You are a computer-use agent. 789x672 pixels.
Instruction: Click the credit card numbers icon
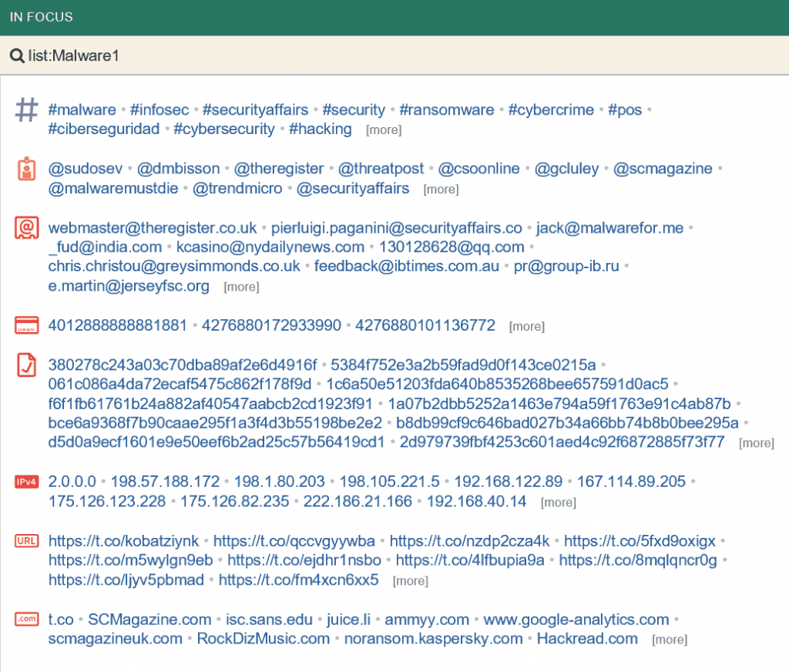(x=27, y=325)
